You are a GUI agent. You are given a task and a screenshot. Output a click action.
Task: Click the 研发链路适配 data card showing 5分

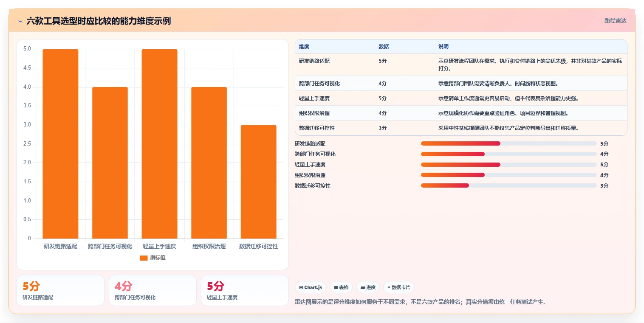click(x=60, y=290)
